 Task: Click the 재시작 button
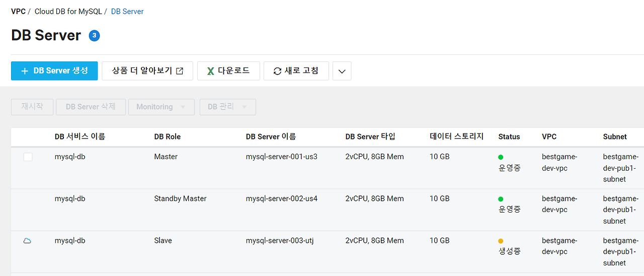32,107
